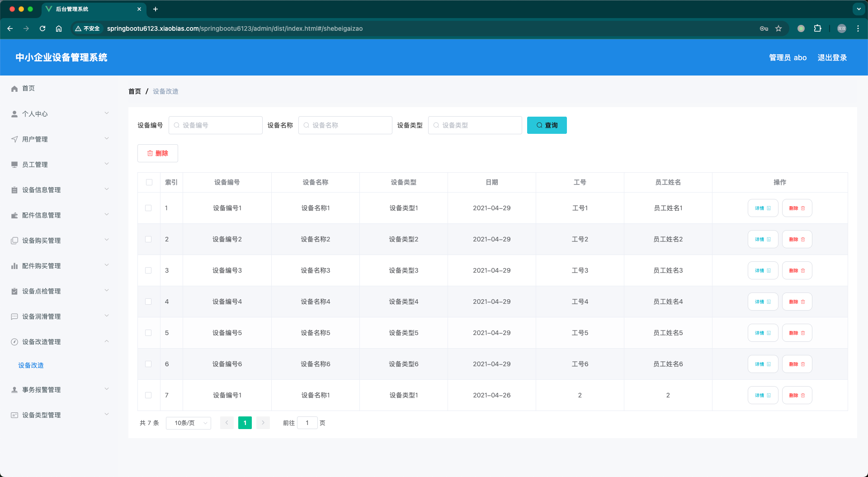Check the row checkbox for 设备编号5
This screenshot has width=868, height=477.
coord(148,333)
